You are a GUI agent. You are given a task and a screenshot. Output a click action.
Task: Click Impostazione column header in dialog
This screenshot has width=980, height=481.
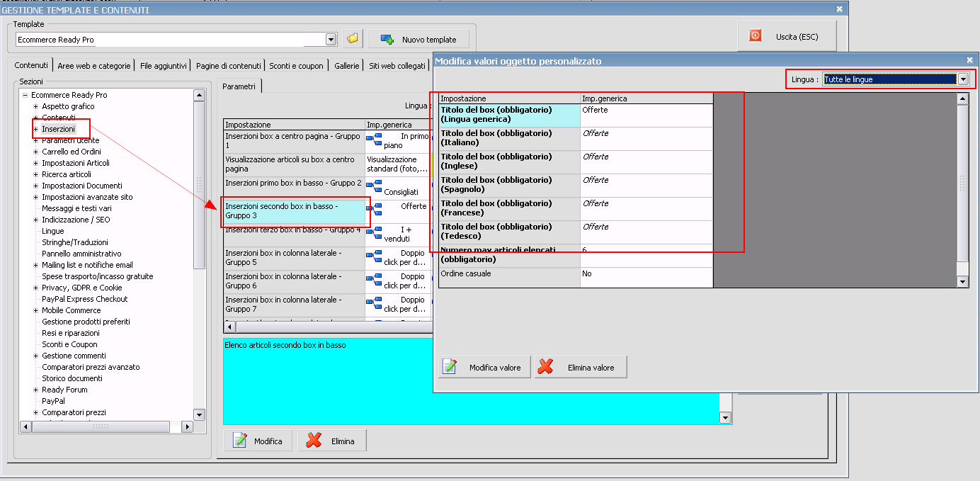tap(509, 98)
